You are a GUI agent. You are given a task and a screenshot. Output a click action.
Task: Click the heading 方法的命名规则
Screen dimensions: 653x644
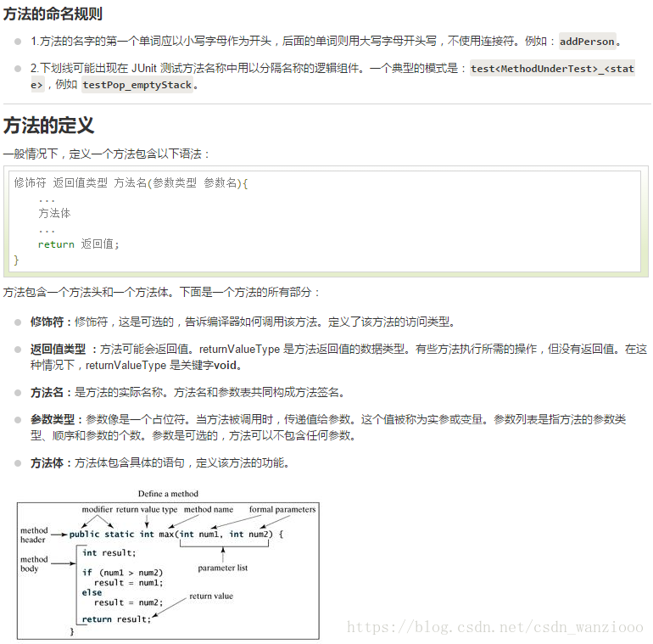(53, 14)
